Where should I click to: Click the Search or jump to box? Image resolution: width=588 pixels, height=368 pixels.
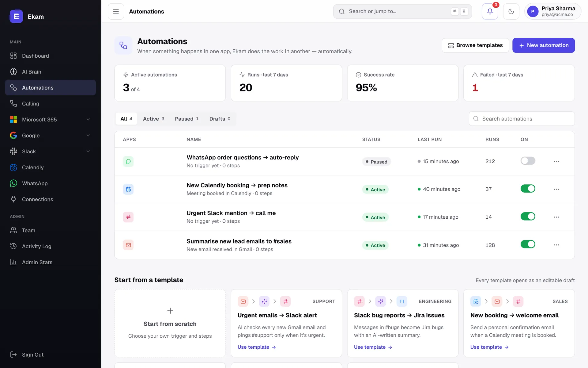(402, 11)
